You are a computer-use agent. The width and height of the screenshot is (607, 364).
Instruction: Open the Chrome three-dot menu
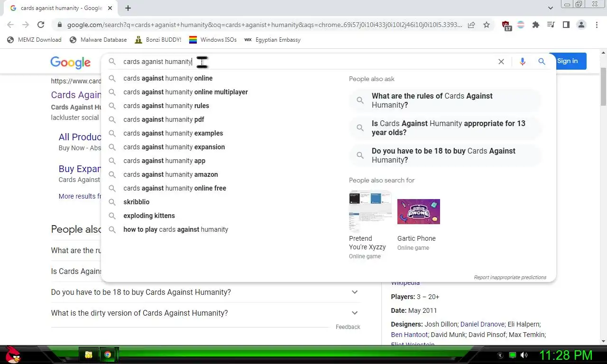tap(597, 25)
